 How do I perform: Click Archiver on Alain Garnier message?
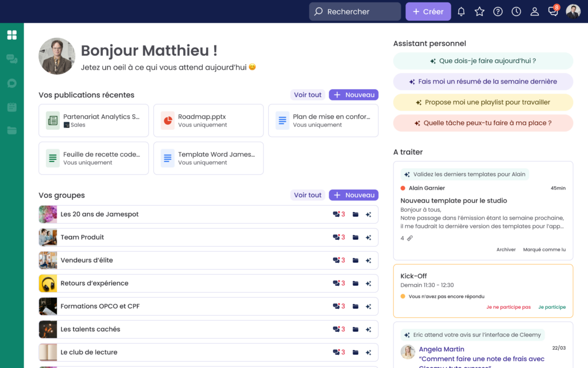506,250
